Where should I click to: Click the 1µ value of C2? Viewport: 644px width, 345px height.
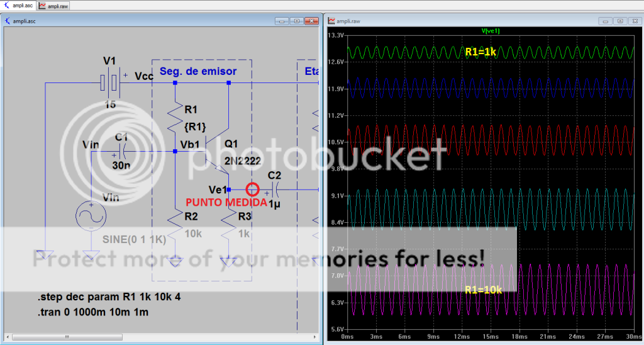tap(274, 204)
